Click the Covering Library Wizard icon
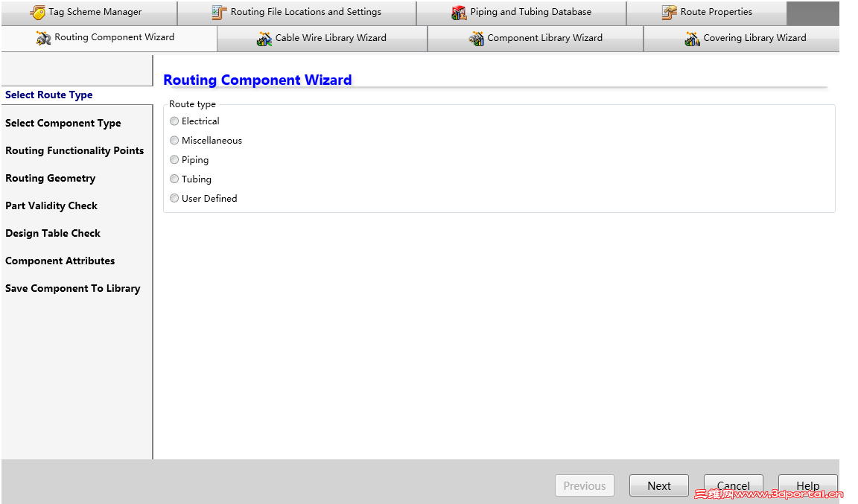 pos(692,38)
